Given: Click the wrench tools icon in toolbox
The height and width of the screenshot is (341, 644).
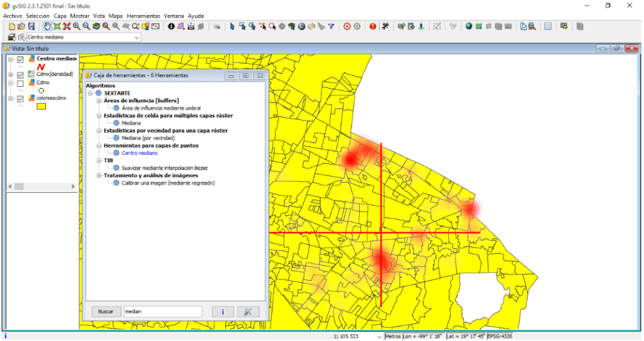Looking at the screenshot, I should 248,311.
